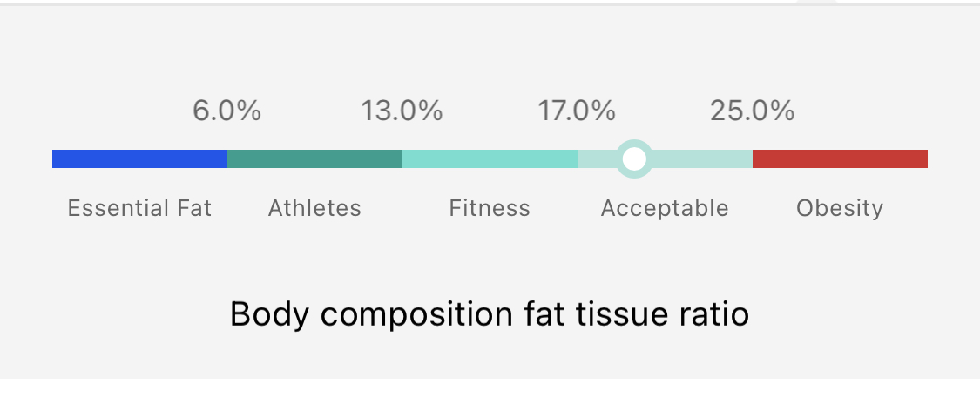Screen dimensions: 980x411
Task: Click the red Obesity bar segment
Action: click(840, 158)
